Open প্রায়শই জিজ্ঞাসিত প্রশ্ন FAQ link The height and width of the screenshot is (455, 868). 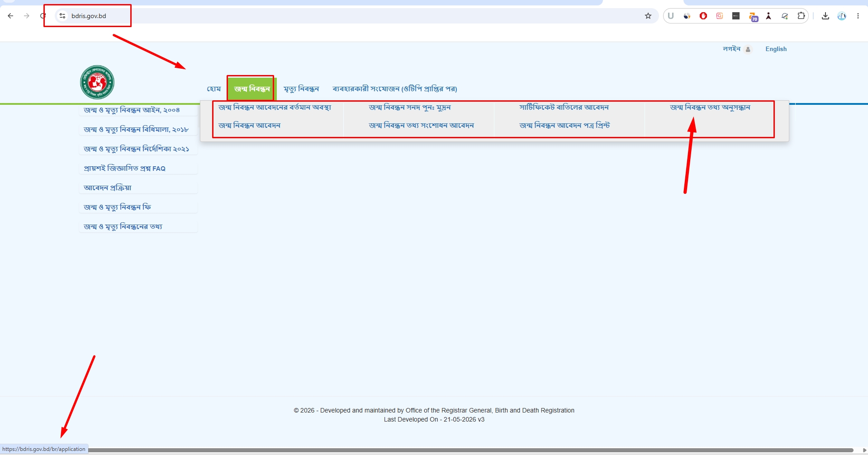[124, 168]
